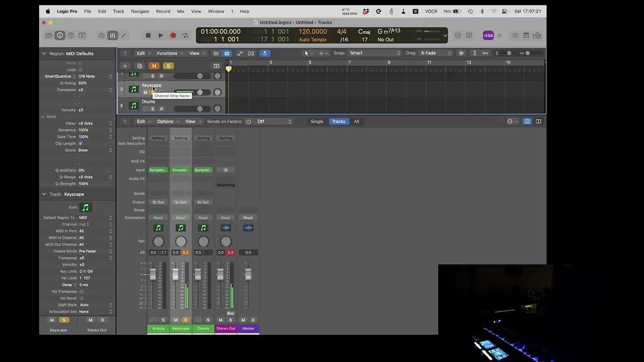
Task: Click the Drums track instrument icon
Action: tap(133, 106)
